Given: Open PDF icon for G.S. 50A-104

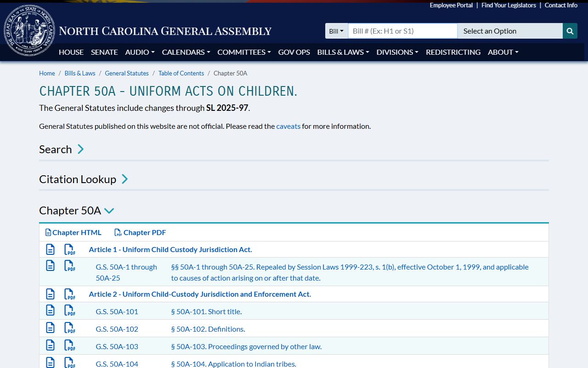Looking at the screenshot, I should point(69,362).
